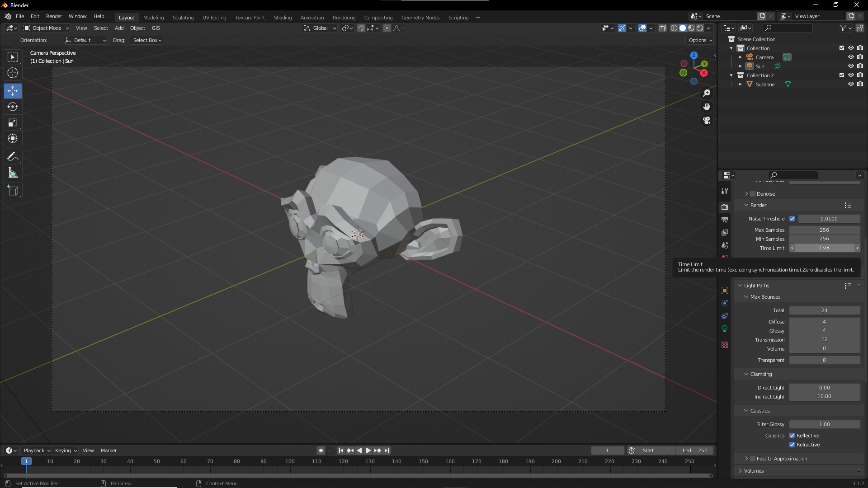Viewport: 868px width, 488px height.
Task: Expand the Volumes panel
Action: pos(754,471)
